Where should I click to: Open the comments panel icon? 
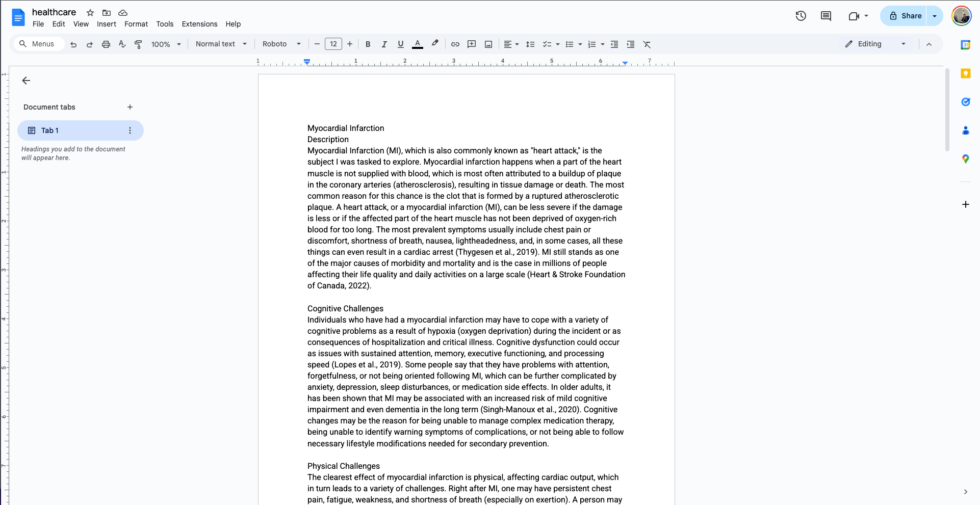point(826,16)
